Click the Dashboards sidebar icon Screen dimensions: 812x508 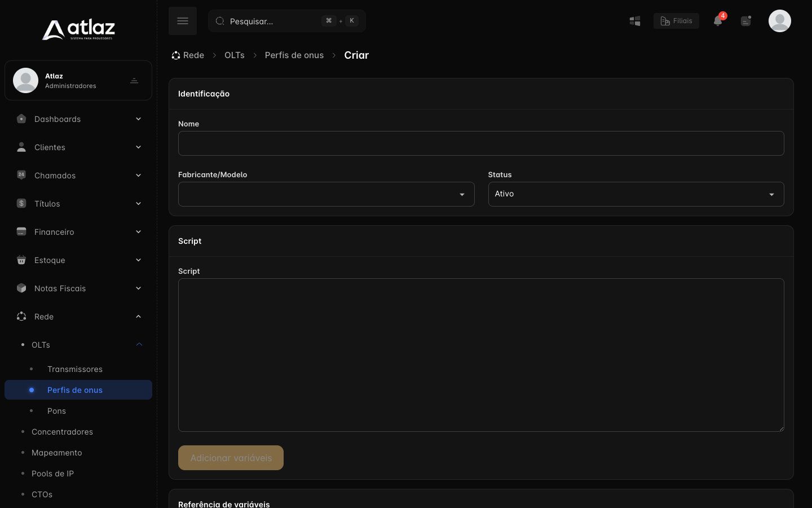[21, 119]
